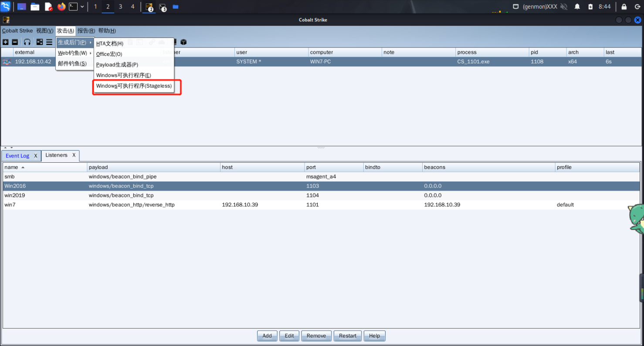Click the text editor icon in panel
644x346 pixels.
pos(49,7)
